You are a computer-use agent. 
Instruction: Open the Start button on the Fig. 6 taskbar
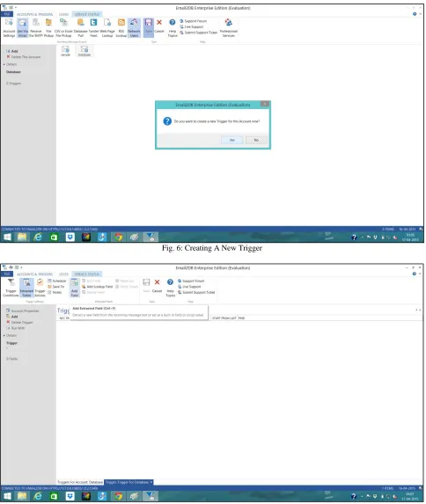(7, 237)
